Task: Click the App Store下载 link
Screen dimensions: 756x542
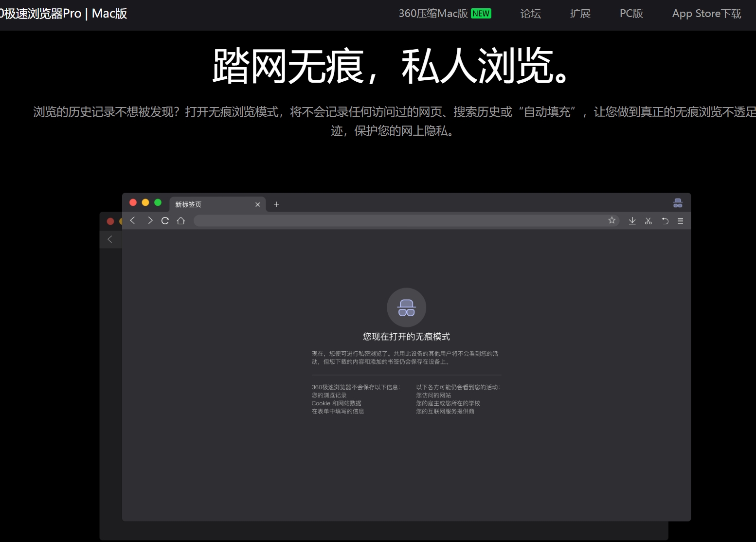Action: [x=706, y=14]
